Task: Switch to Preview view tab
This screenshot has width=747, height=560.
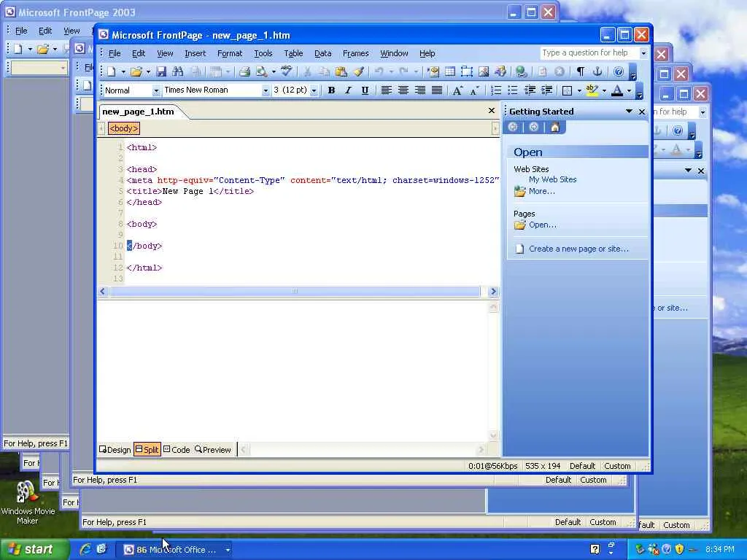Action: click(212, 449)
